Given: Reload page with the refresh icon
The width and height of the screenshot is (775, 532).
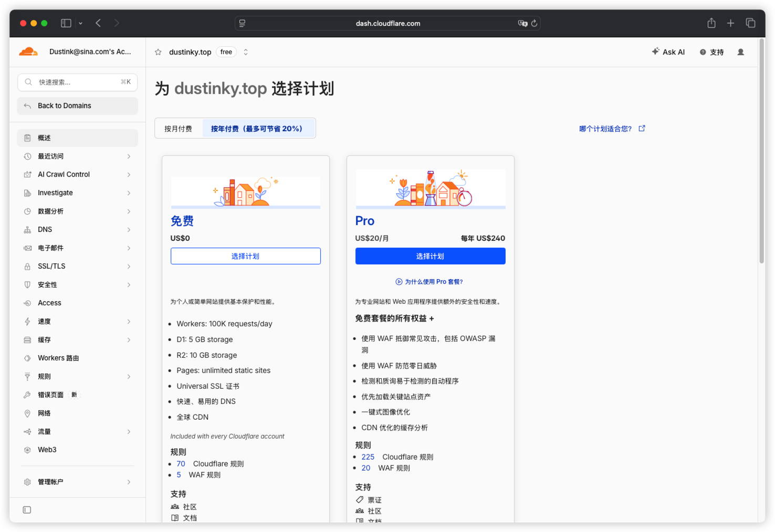Looking at the screenshot, I should coord(535,23).
